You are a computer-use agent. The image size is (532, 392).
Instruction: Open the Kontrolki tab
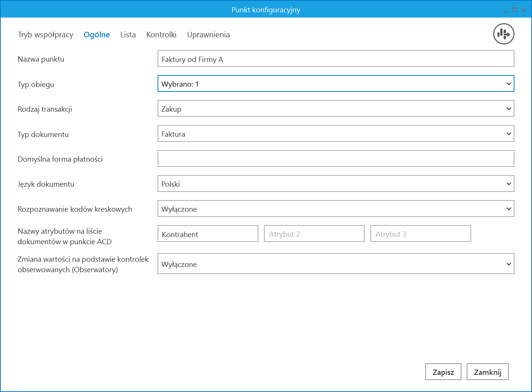pos(161,35)
